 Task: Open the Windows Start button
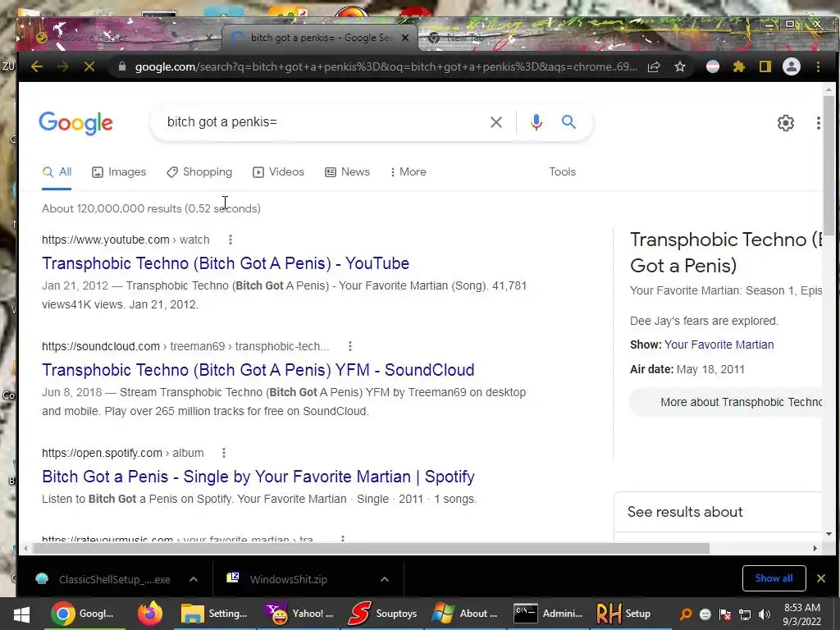coord(21,614)
